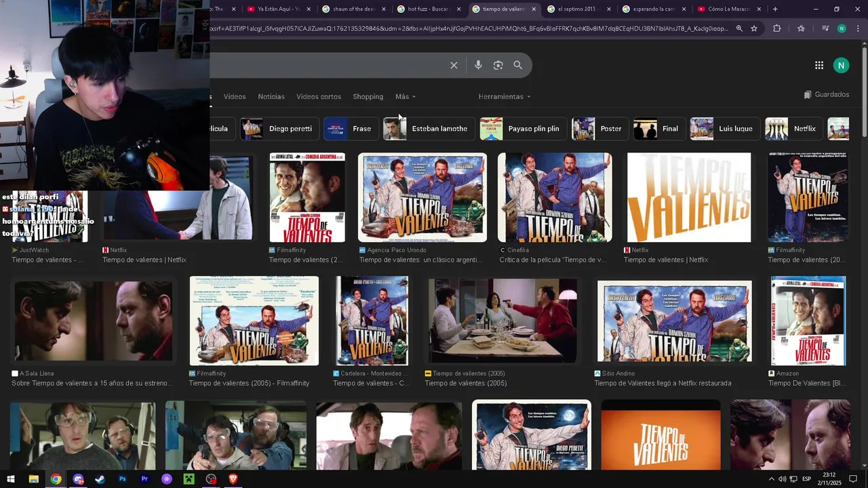This screenshot has width=868, height=488.
Task: Open the Videos cortos filter
Action: pyautogui.click(x=319, y=96)
